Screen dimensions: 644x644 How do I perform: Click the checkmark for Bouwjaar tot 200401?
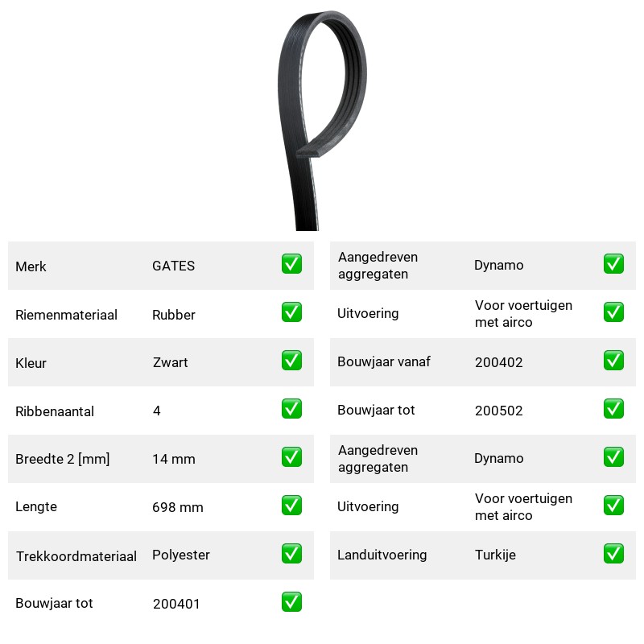(x=291, y=601)
